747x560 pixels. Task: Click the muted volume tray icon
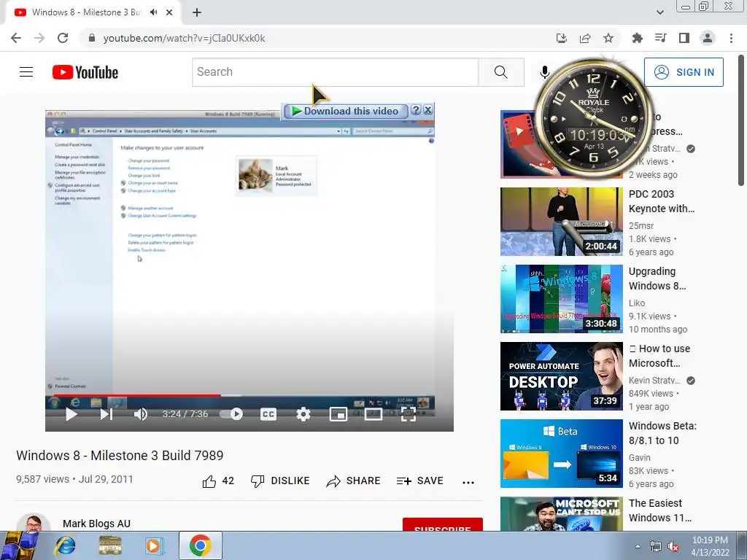pyautogui.click(x=673, y=547)
